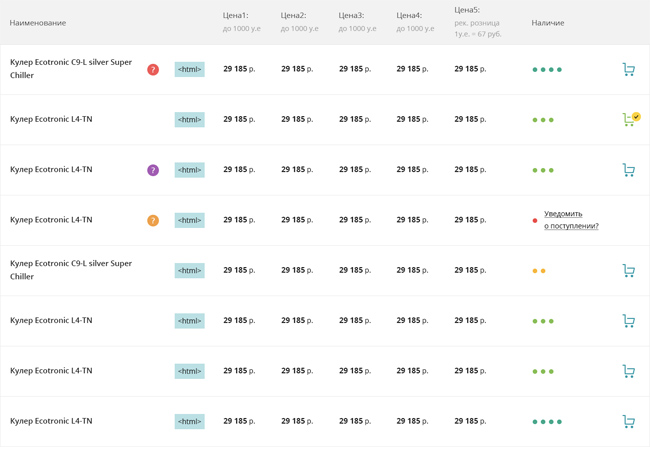Click Цена3 '29 185 р.' in purple-question-mark row

coord(355,169)
